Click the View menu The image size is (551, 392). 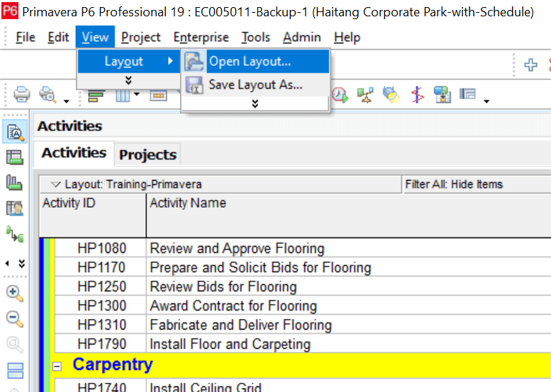95,37
